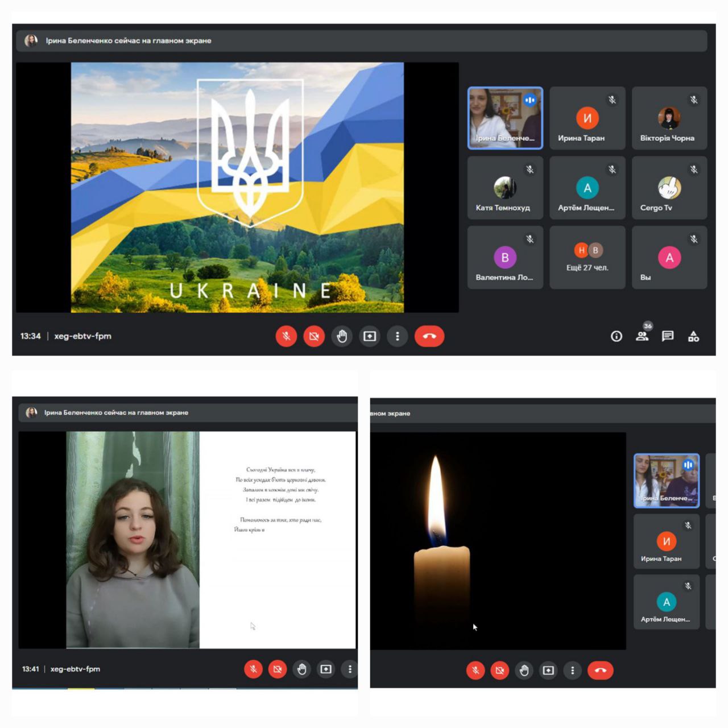This screenshot has height=728, width=728.
Task: Click speaking indicator on Ірина tile, candle call
Action: (688, 465)
